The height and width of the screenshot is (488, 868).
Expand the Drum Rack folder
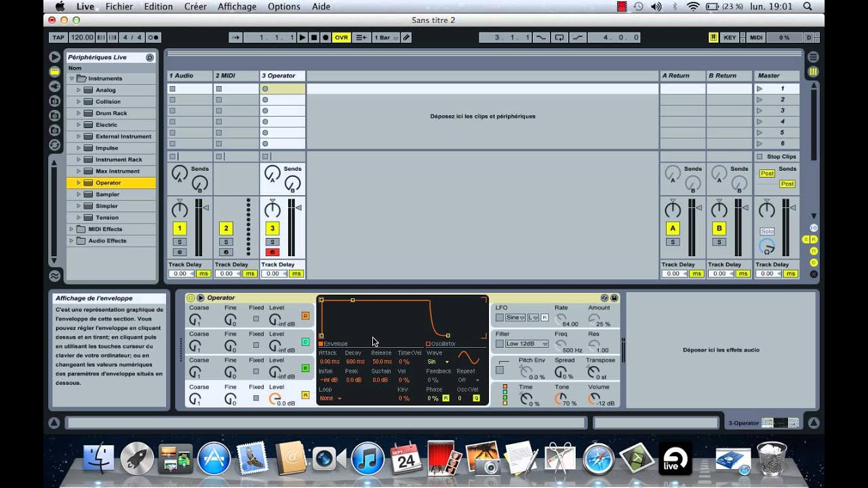(x=79, y=113)
